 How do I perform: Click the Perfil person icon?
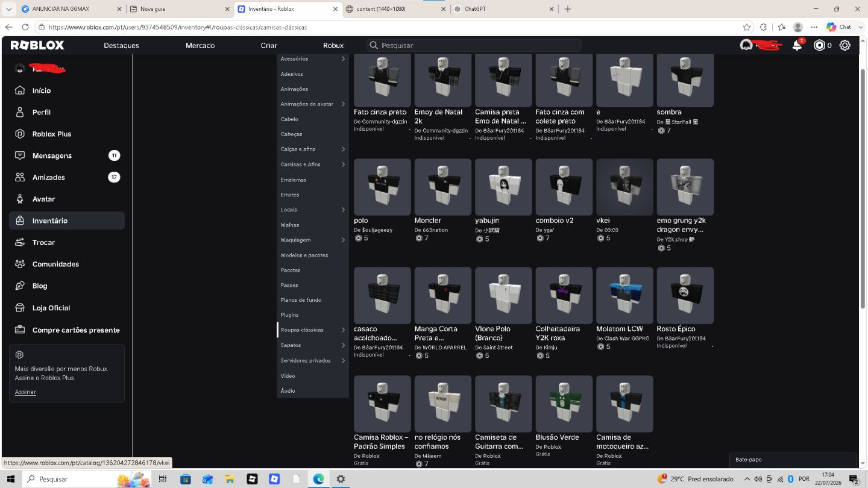click(x=20, y=112)
